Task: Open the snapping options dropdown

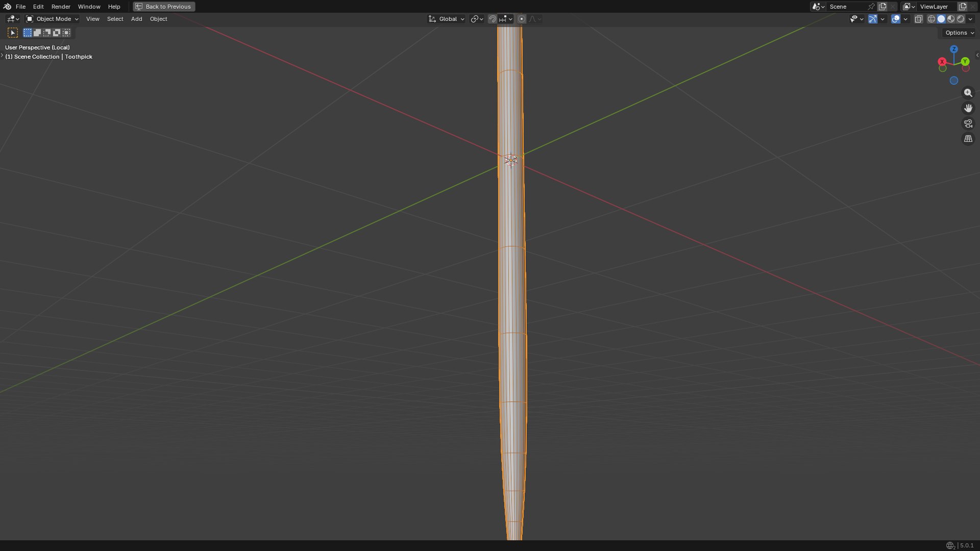Action: coord(506,19)
